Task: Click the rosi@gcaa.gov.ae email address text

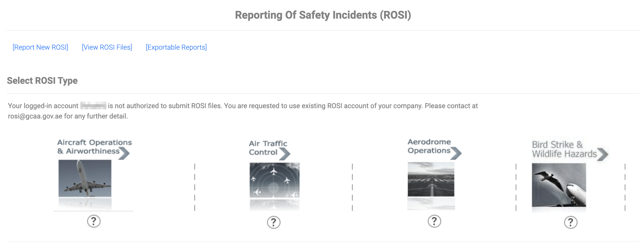Action: tap(35, 116)
